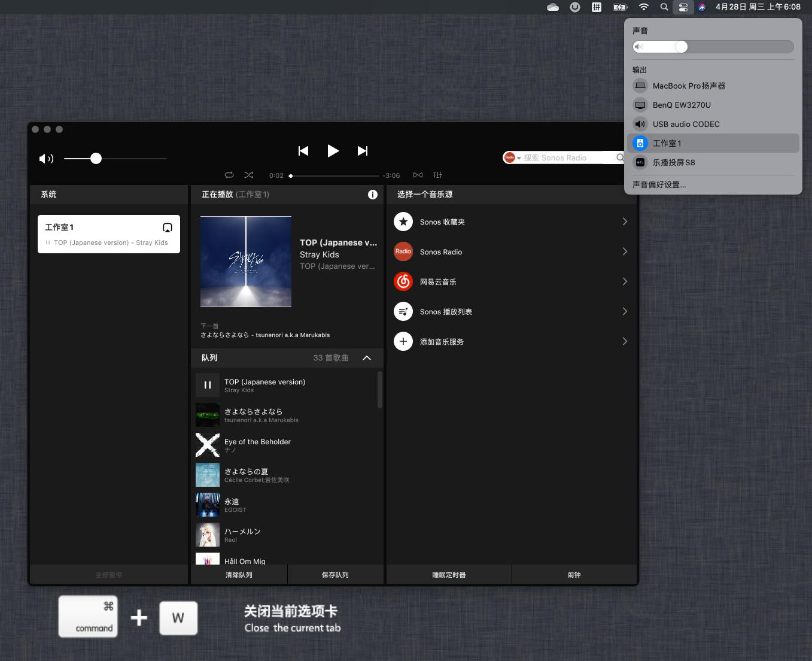Open the Sonos 播放列表 icon
The width and height of the screenshot is (812, 661).
pos(403,312)
